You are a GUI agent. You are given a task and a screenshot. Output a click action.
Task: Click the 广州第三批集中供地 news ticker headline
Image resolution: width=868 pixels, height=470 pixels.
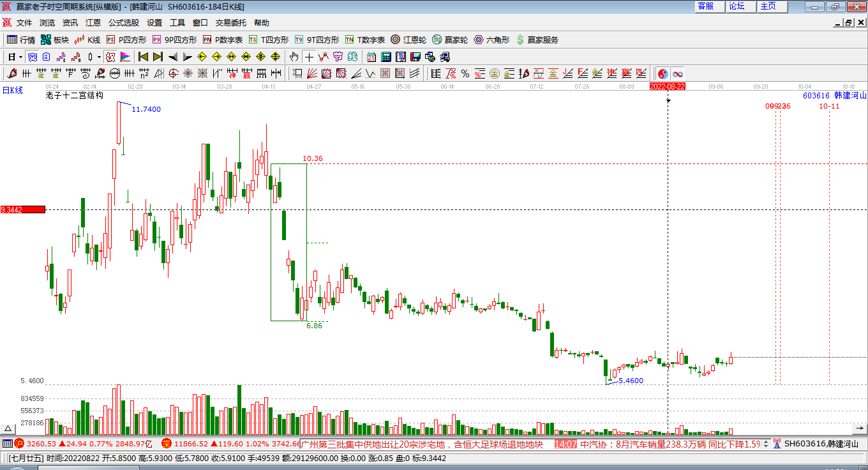tap(421, 444)
